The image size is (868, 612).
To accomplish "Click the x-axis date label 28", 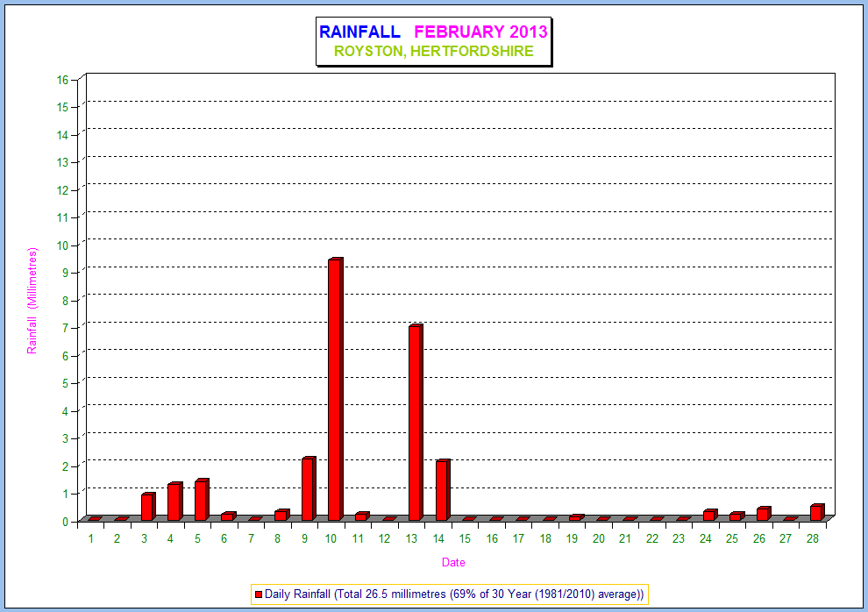I will pos(812,538).
